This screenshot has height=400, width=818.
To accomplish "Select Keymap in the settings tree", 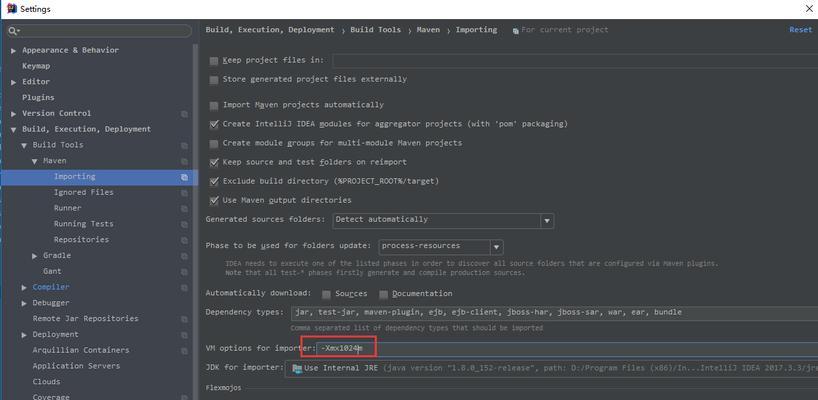I will (36, 66).
